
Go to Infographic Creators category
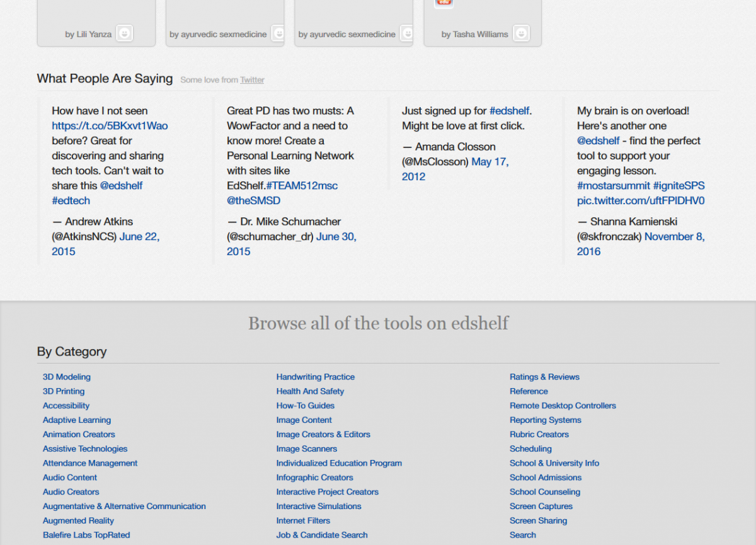pos(314,478)
